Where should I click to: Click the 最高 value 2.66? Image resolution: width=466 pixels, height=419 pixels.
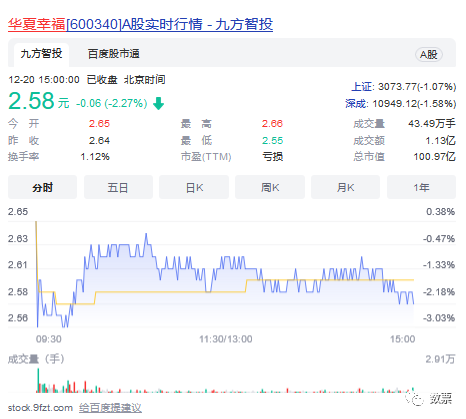click(272, 124)
